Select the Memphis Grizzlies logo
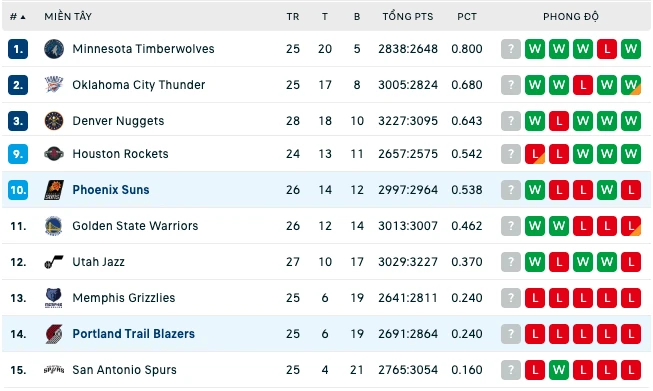The width and height of the screenshot is (653, 391). [x=54, y=298]
